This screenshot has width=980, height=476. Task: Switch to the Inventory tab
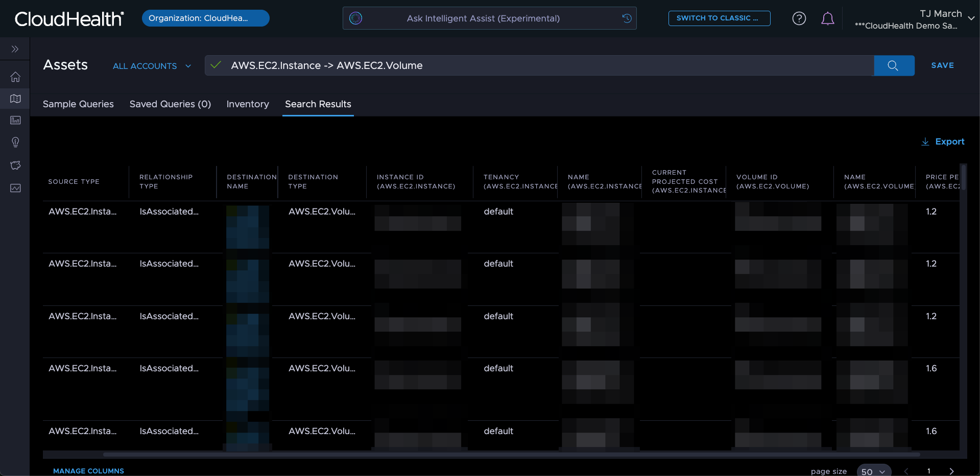(248, 104)
